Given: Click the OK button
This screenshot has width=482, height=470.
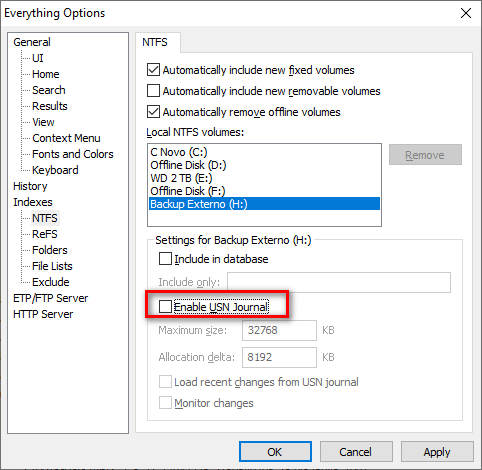Looking at the screenshot, I should [x=275, y=452].
